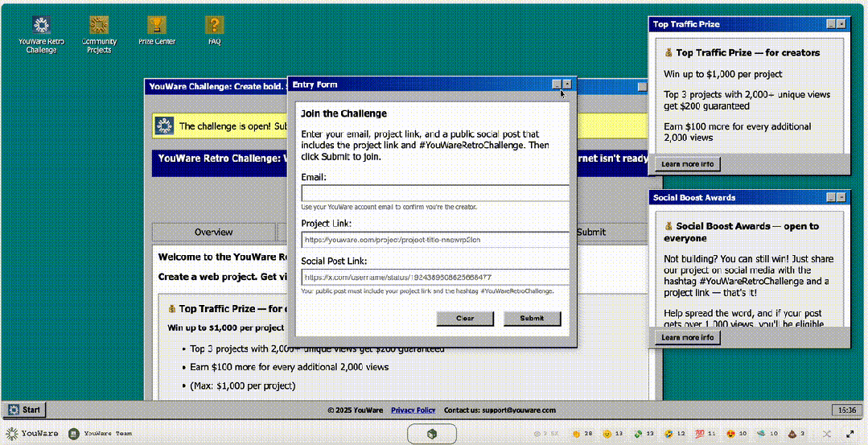React with the poop emoji
This screenshot has height=445, width=868.
coord(792,434)
